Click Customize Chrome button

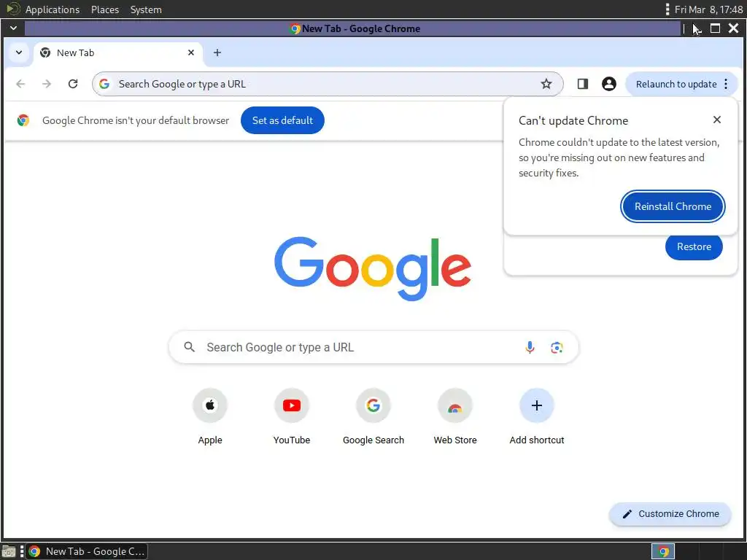670,514
